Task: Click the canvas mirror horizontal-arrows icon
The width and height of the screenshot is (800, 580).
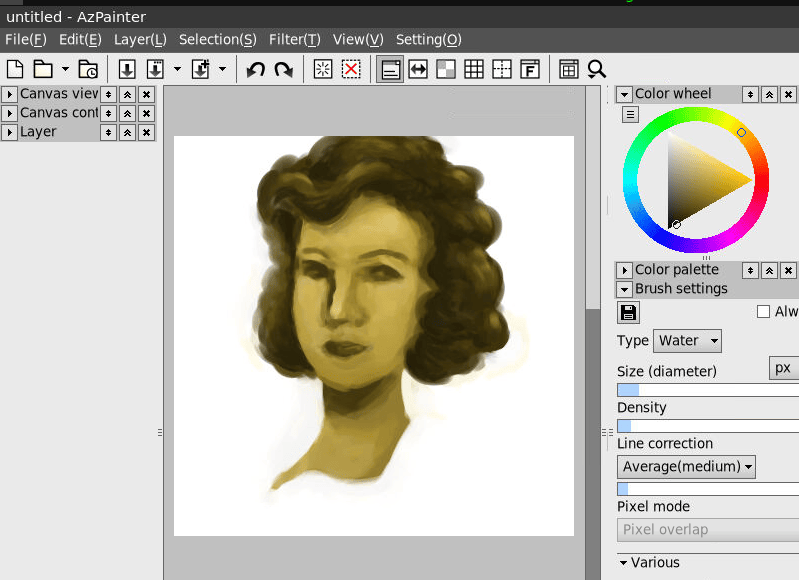Action: (418, 69)
